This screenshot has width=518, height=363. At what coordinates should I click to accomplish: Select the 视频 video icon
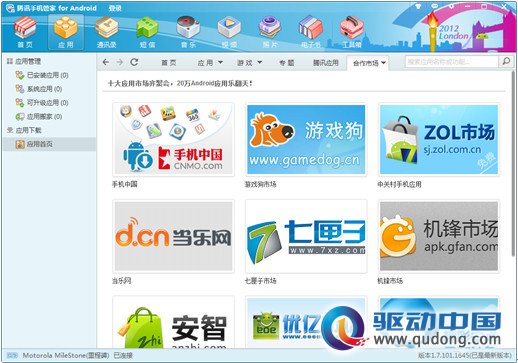tap(229, 32)
